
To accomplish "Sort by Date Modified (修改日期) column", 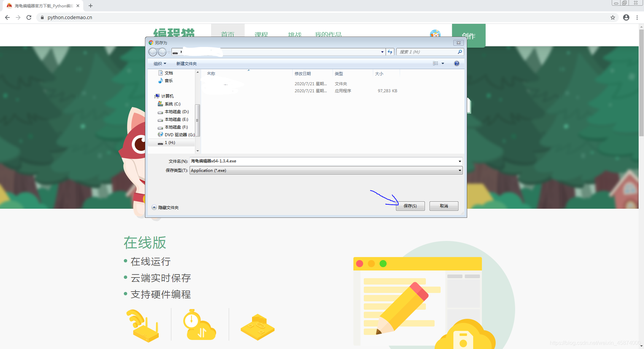I will click(x=312, y=73).
